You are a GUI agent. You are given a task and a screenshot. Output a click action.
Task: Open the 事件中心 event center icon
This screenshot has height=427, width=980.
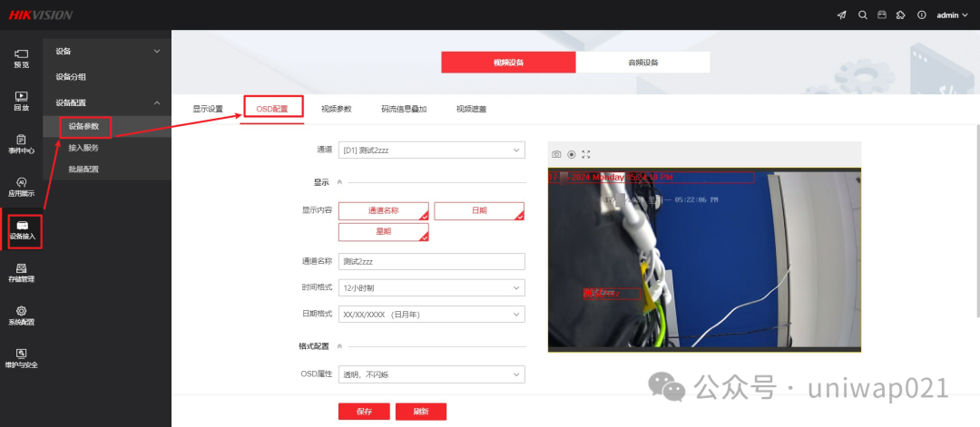tap(21, 143)
